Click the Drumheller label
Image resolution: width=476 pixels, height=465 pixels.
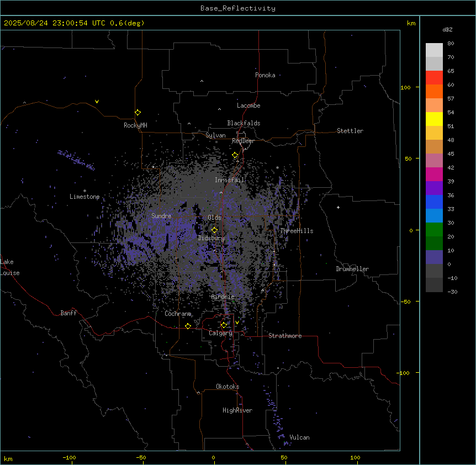point(352,269)
